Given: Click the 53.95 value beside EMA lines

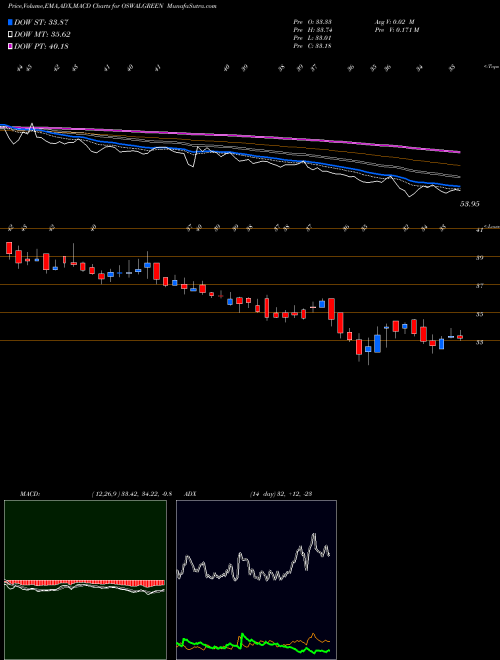Looking at the screenshot, I should [470, 204].
